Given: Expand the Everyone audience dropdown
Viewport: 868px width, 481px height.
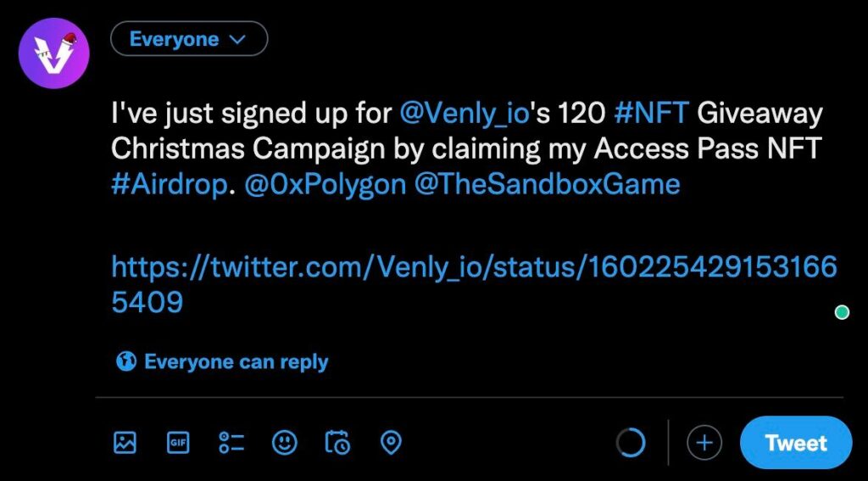Looking at the screenshot, I should coord(189,39).
